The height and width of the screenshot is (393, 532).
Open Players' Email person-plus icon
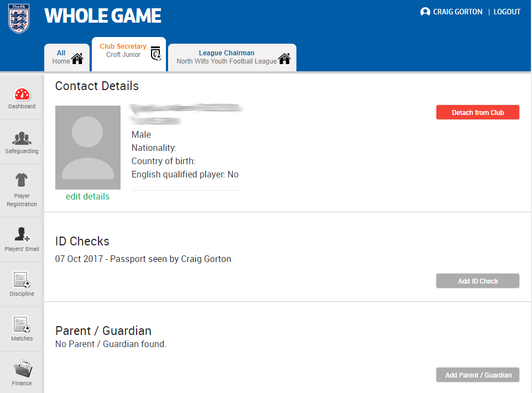[22, 234]
